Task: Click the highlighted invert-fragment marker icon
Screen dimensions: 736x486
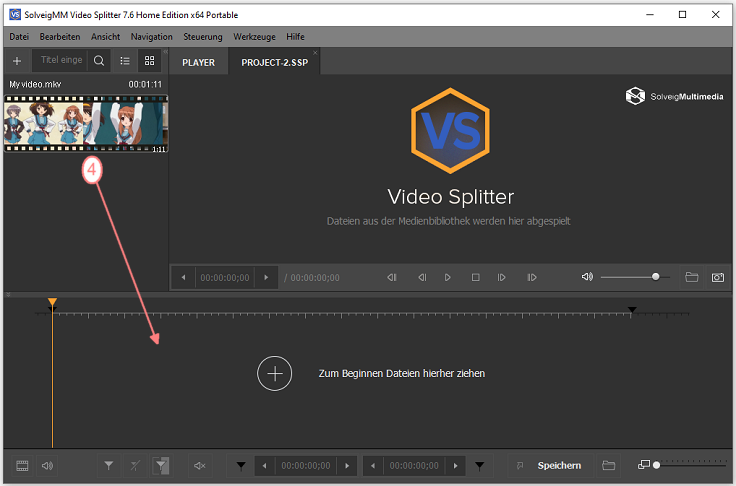Action: [x=161, y=465]
